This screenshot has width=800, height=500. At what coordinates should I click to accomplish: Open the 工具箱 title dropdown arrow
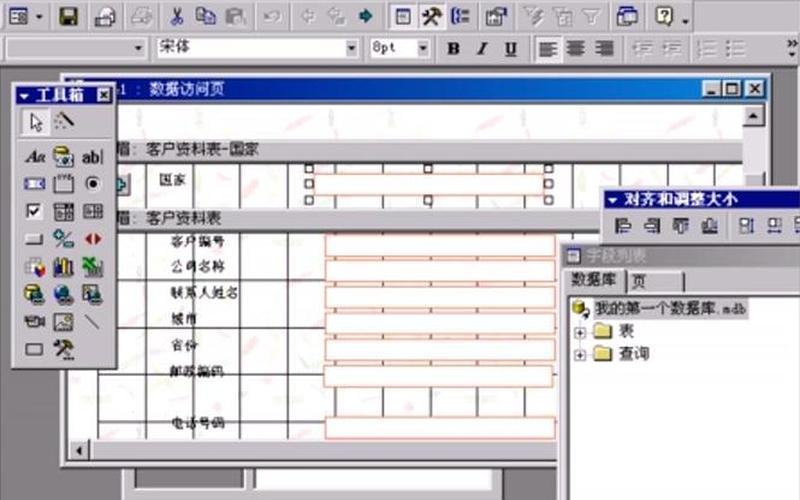tap(24, 95)
